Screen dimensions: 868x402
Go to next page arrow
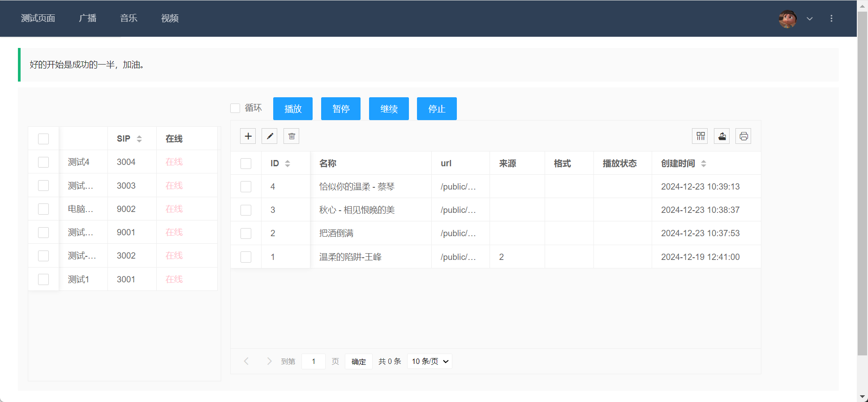coord(269,361)
